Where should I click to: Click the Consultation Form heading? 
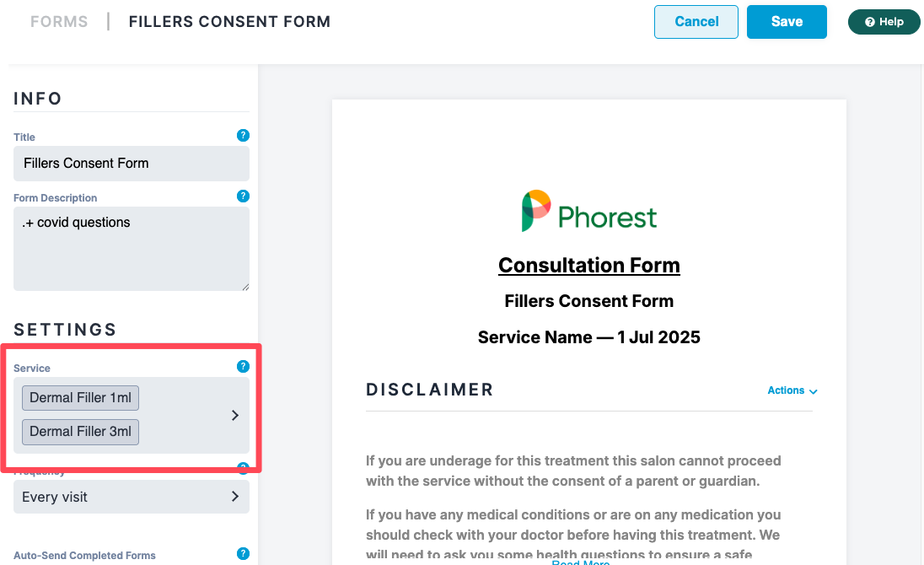tap(588, 265)
